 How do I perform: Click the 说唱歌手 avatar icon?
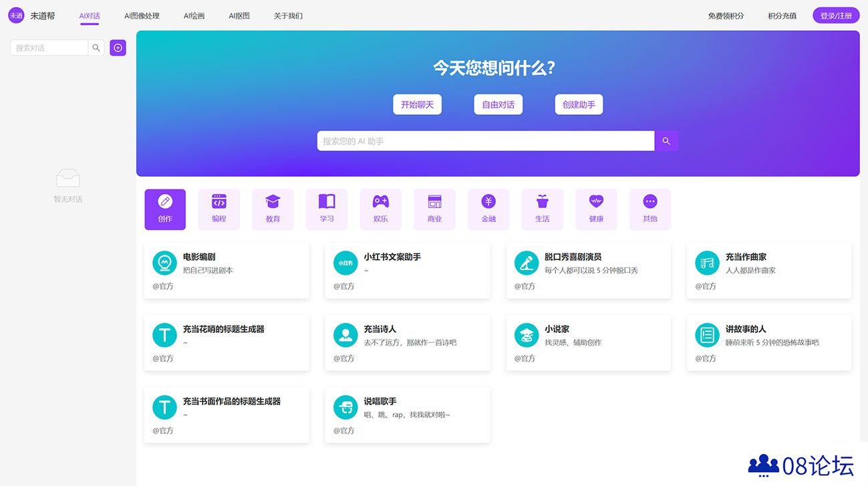[x=345, y=407]
